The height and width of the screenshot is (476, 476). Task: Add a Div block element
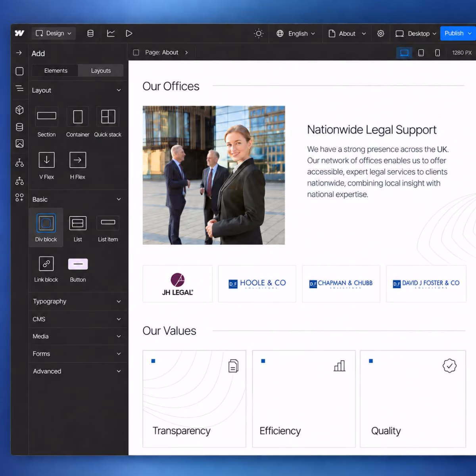[46, 228]
